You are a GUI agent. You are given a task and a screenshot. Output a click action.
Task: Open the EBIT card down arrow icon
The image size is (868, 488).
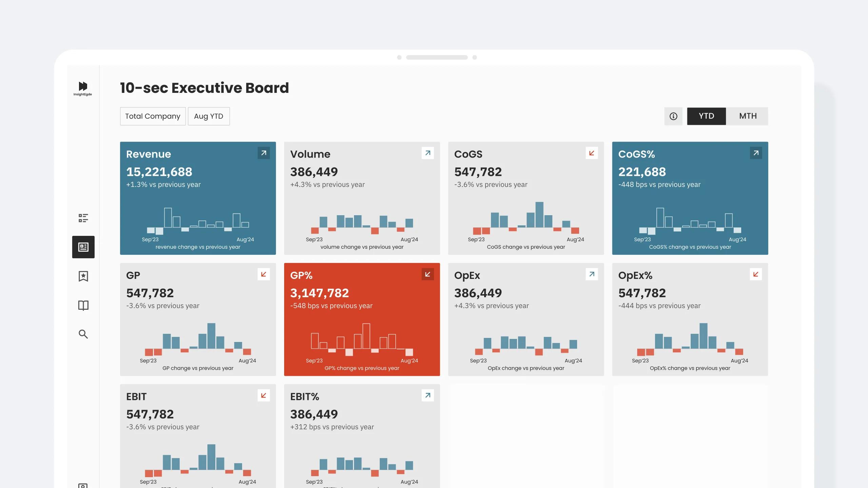click(x=264, y=396)
